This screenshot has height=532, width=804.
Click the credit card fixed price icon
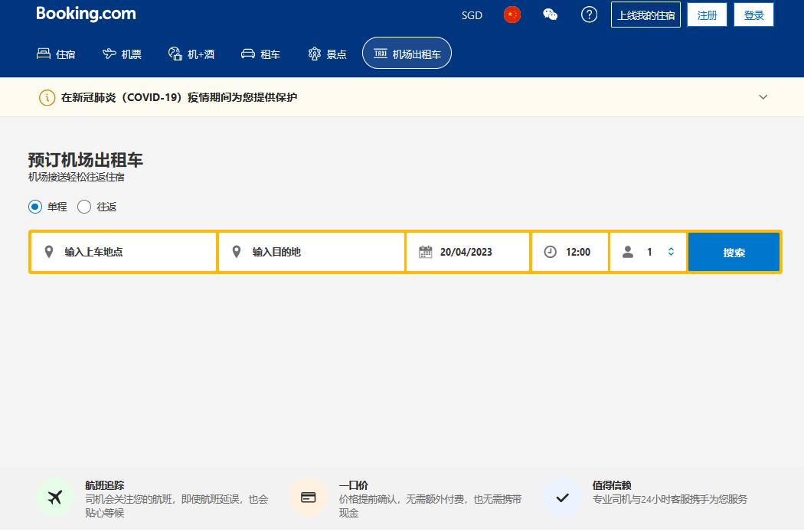tap(308, 497)
